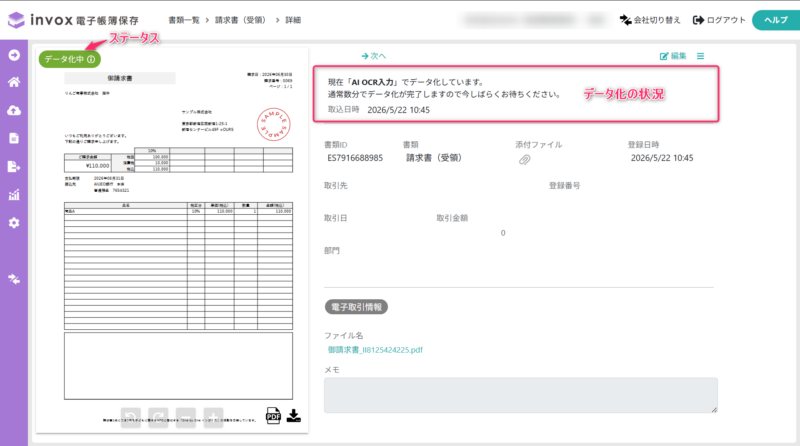Click 会社切り替え to switch company
Viewport: 800px width, 446px height.
click(650, 20)
